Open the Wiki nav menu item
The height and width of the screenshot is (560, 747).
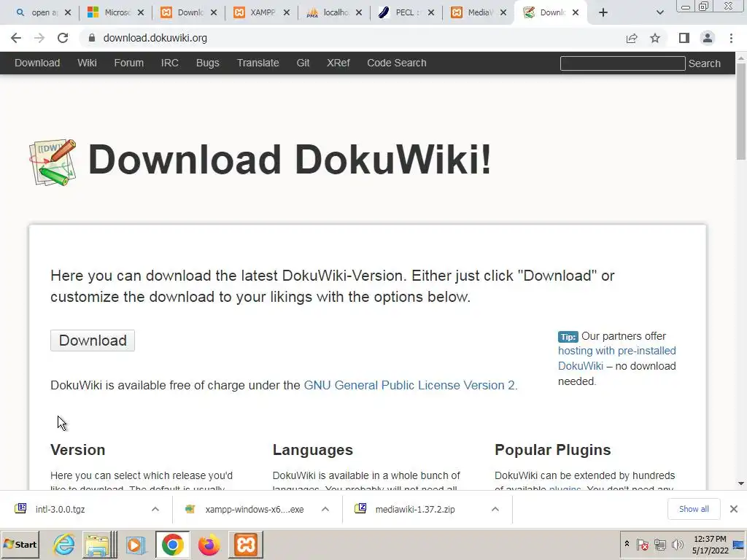click(x=88, y=63)
